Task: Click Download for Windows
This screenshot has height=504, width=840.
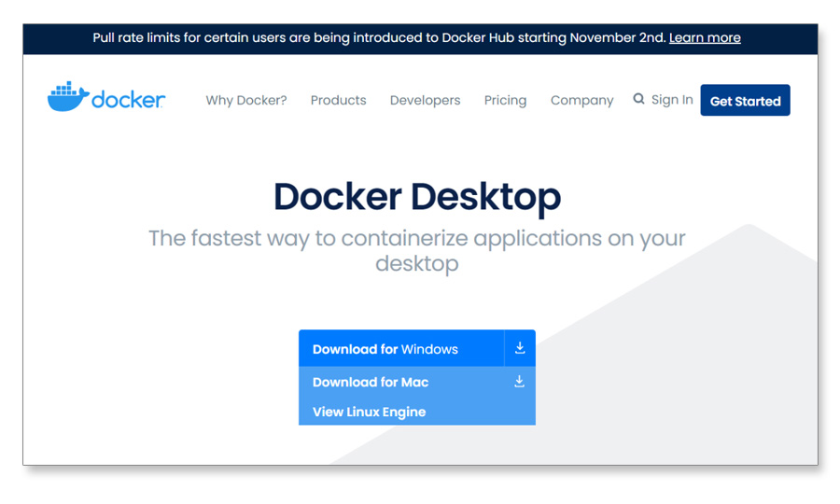Action: click(401, 348)
